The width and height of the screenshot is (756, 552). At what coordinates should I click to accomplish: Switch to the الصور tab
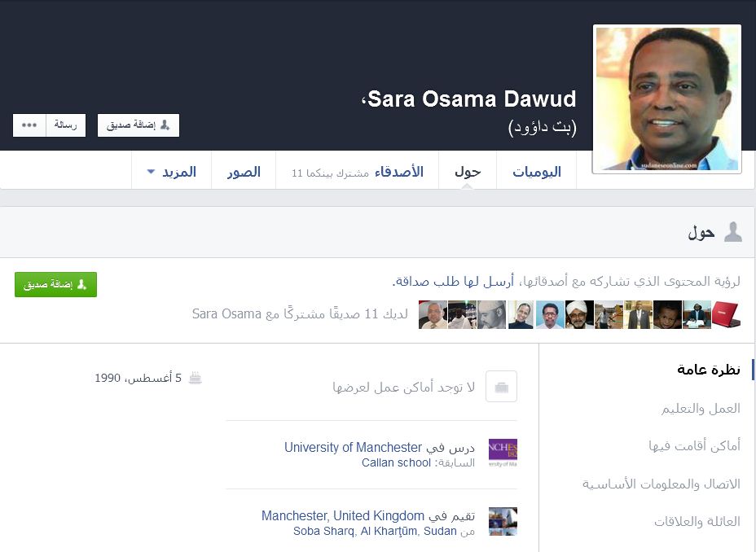[244, 172]
